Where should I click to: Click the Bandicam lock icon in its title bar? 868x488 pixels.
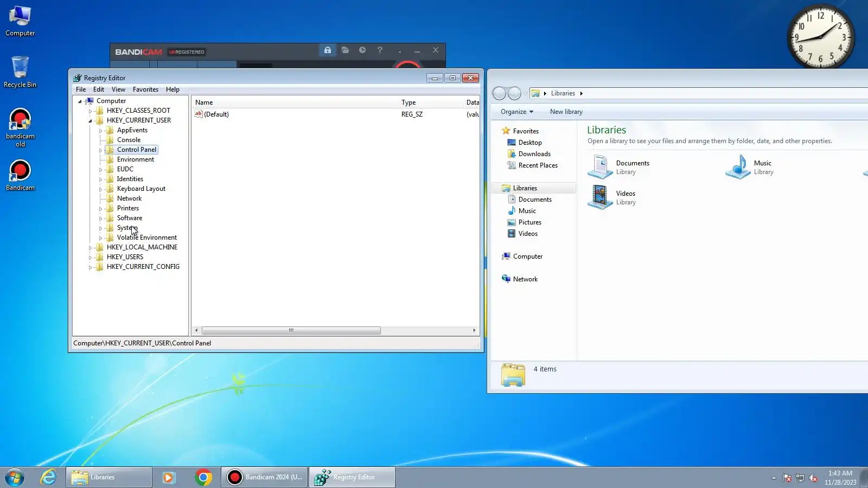[328, 50]
